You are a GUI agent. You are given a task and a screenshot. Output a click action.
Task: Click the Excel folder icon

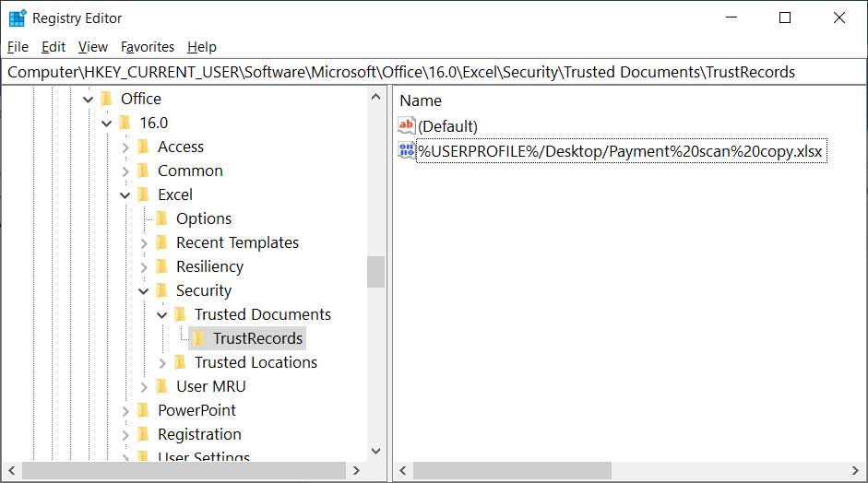click(x=143, y=194)
